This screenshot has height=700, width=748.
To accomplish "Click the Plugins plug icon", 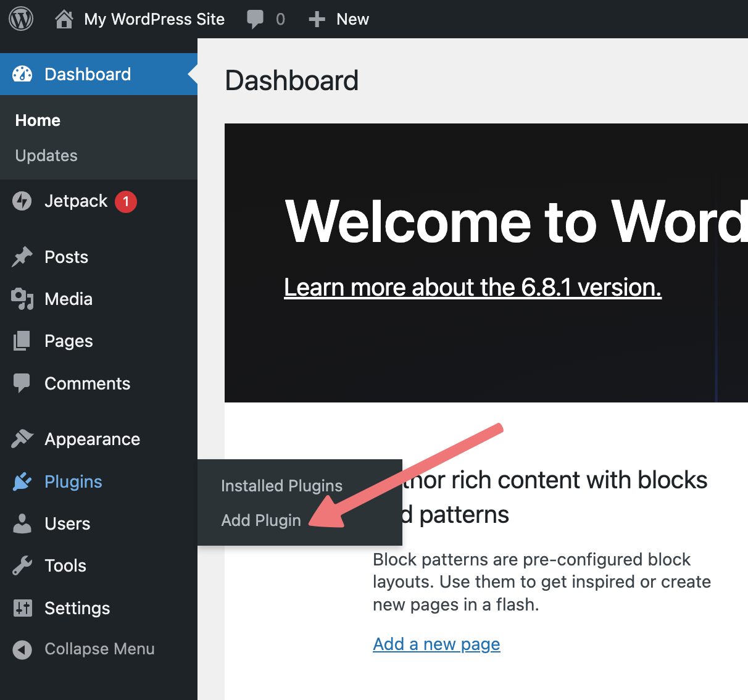I will [22, 481].
